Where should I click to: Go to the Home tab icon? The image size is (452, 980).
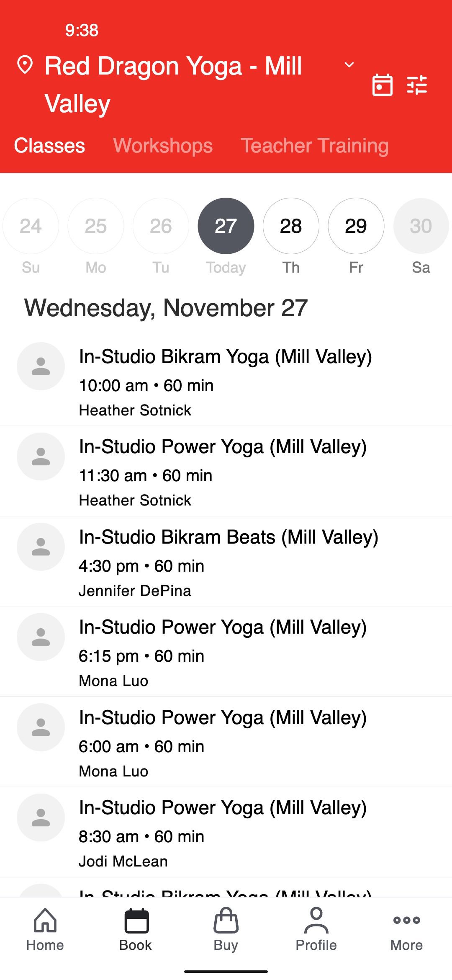45,921
